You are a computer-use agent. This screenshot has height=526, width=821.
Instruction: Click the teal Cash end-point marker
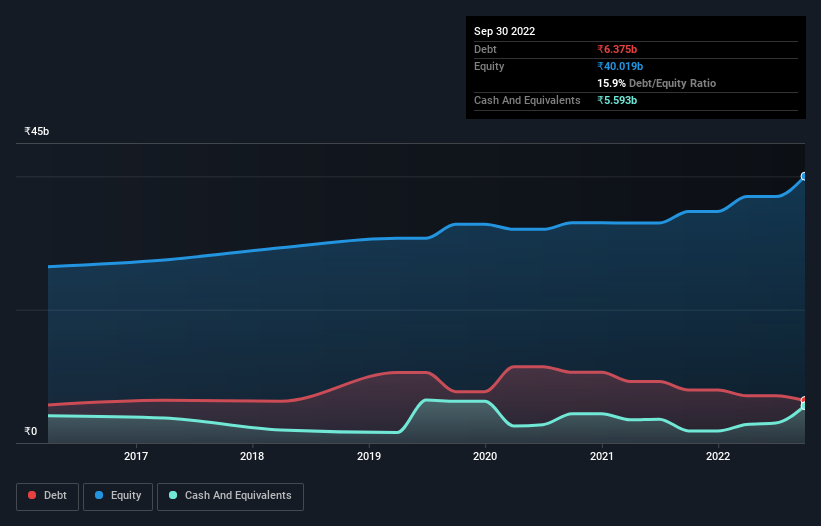point(804,406)
